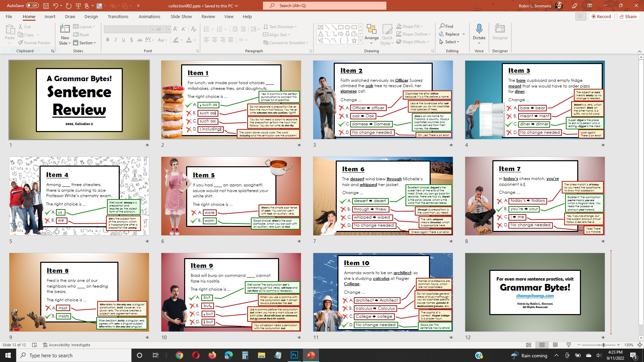This screenshot has width=644, height=362.
Task: Click the New Slide icon
Action: 65,29
